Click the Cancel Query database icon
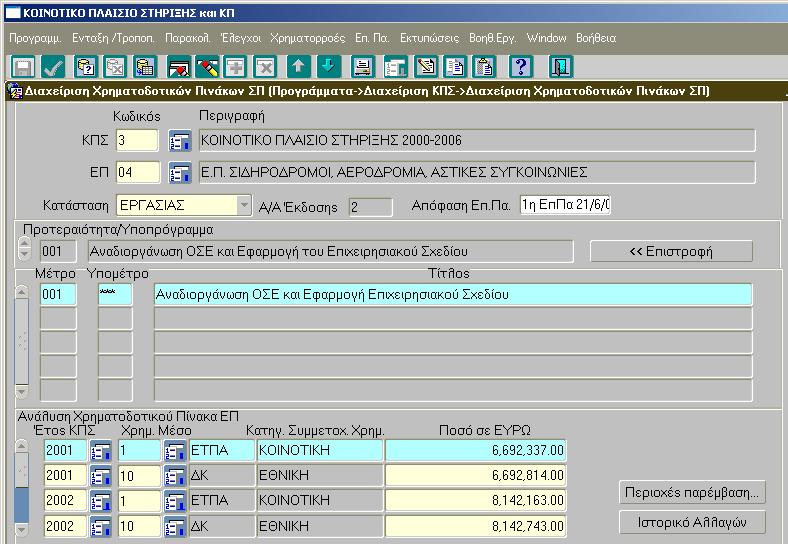Screen dimensions: 788x544 pos(115,67)
